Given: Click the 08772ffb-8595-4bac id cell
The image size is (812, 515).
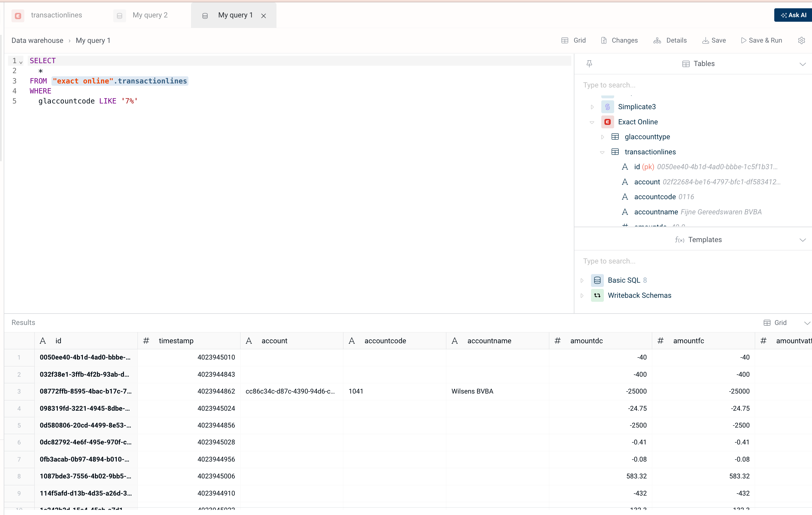Looking at the screenshot, I should [x=86, y=391].
